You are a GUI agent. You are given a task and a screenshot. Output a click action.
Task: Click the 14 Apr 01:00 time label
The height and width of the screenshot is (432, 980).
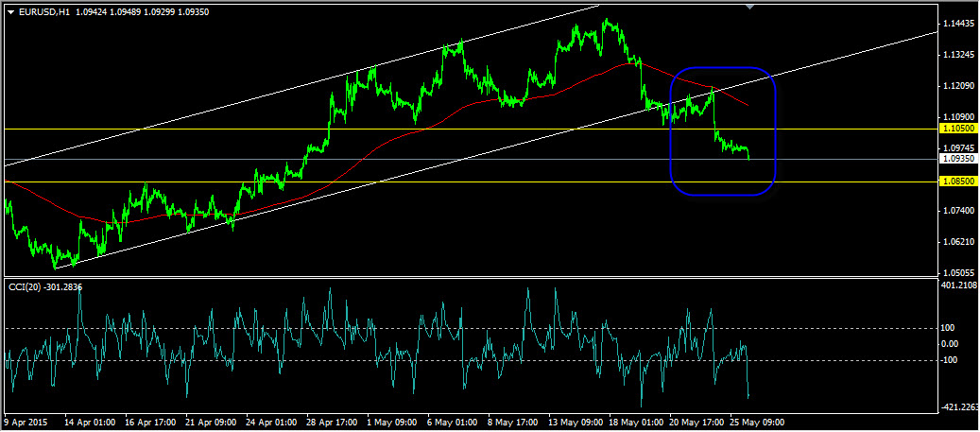[x=90, y=422]
